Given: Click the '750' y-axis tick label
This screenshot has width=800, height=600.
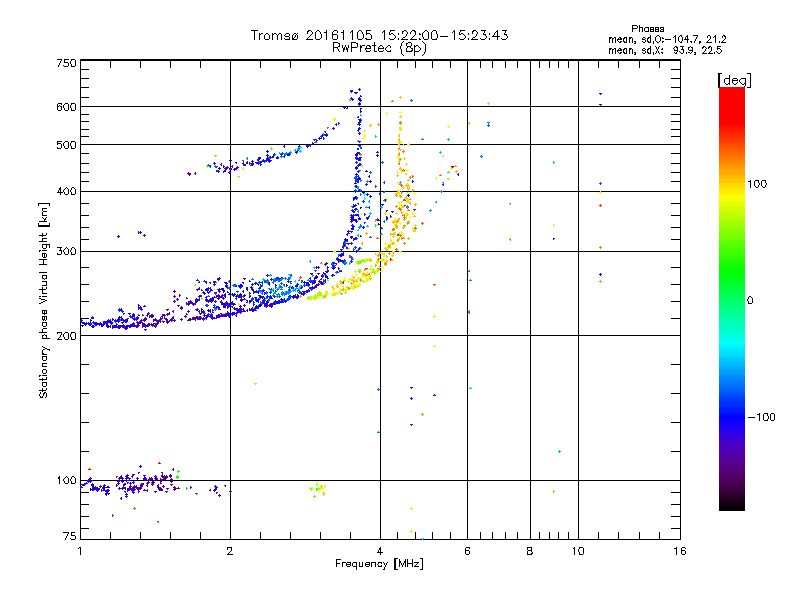Looking at the screenshot, I should coord(66,63).
